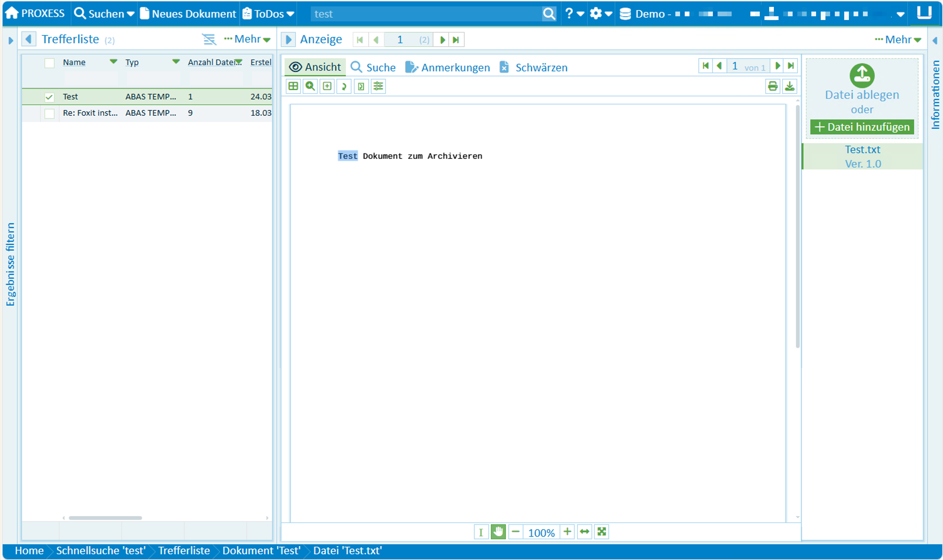Click the fit-to-width arrows icon
The image size is (943, 560).
tap(584, 532)
